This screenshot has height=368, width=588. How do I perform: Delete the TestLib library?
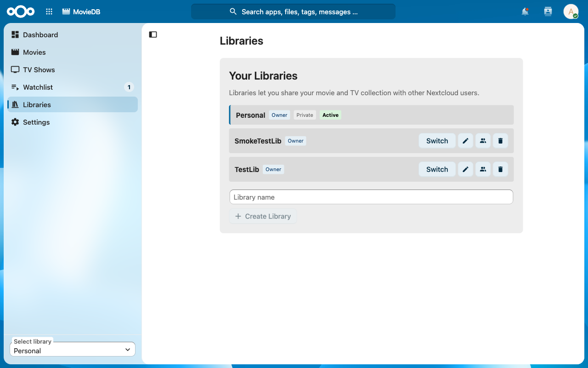500,169
